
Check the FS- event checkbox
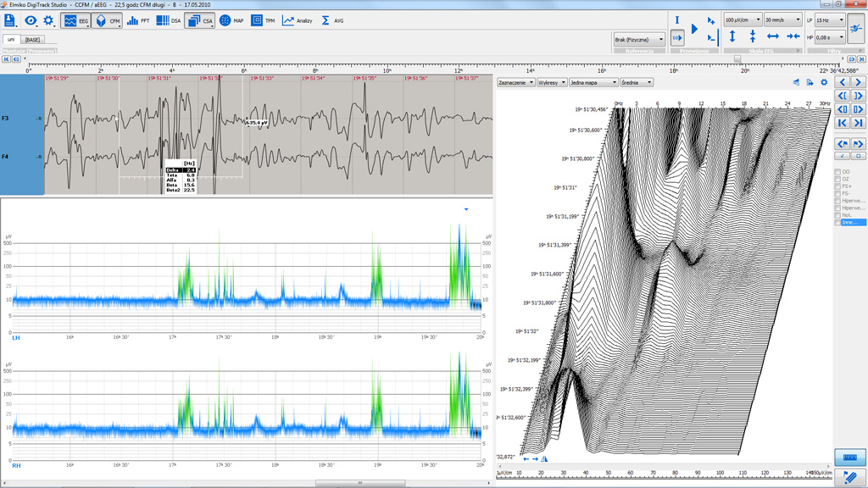tap(837, 194)
